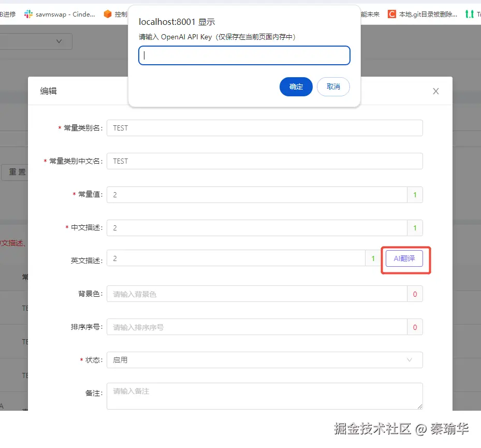Click the localhost:8001 显示 prompt heading
The image size is (481, 448).
tap(177, 22)
